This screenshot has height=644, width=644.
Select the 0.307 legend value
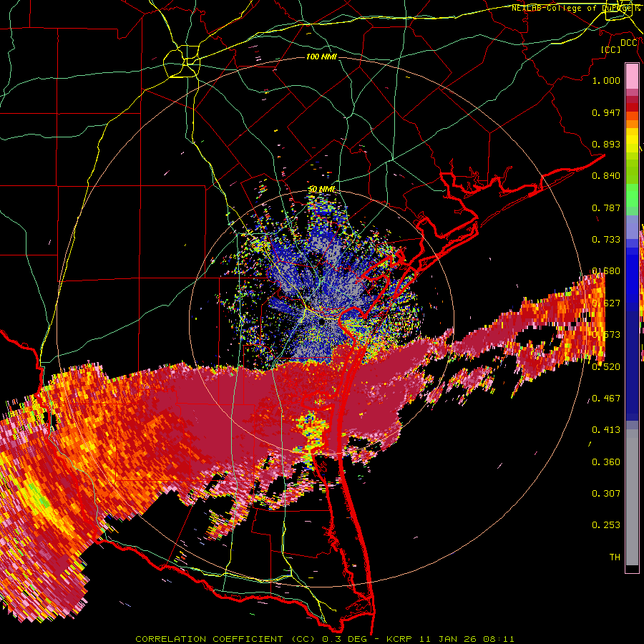(x=606, y=493)
